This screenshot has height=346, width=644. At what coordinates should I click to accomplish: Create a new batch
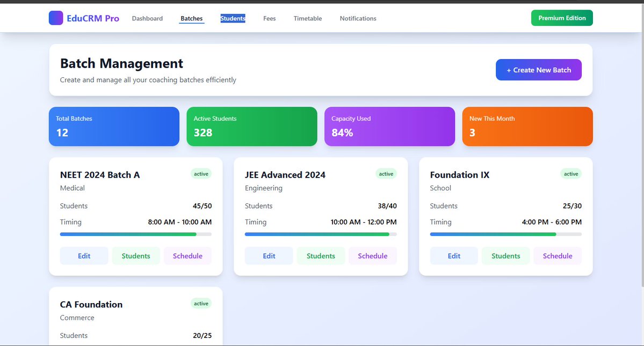click(538, 70)
